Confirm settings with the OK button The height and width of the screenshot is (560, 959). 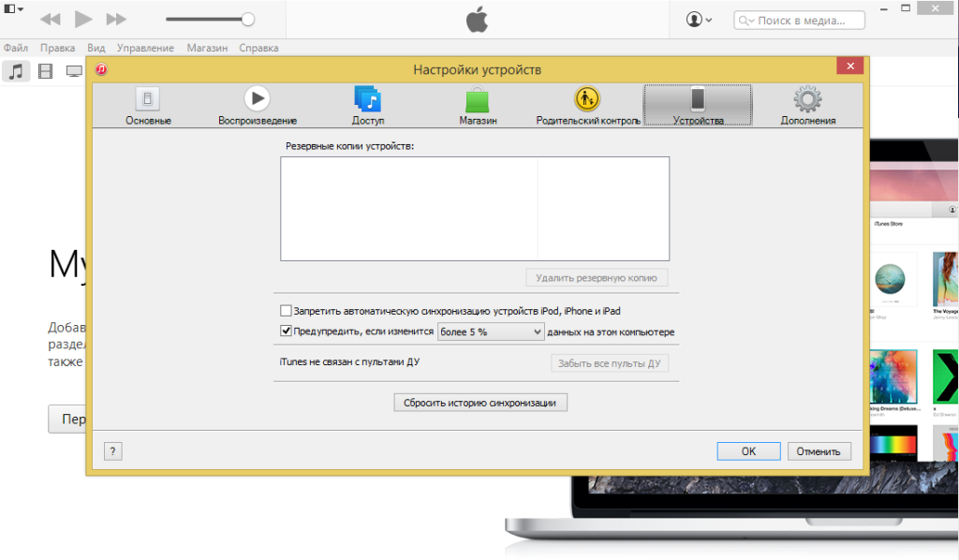[x=748, y=451]
